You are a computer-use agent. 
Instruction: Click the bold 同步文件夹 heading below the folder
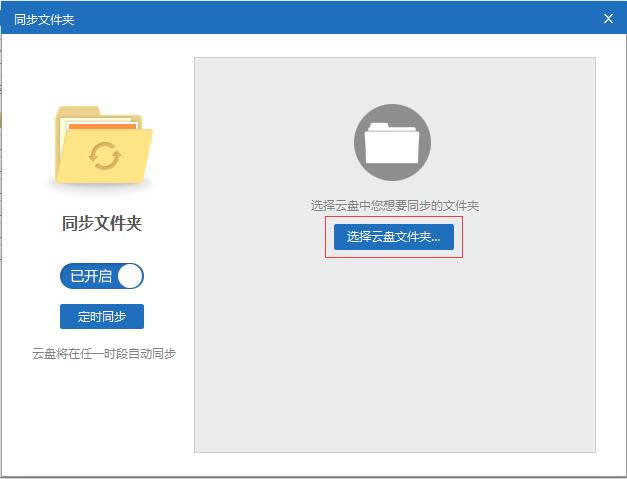102,223
